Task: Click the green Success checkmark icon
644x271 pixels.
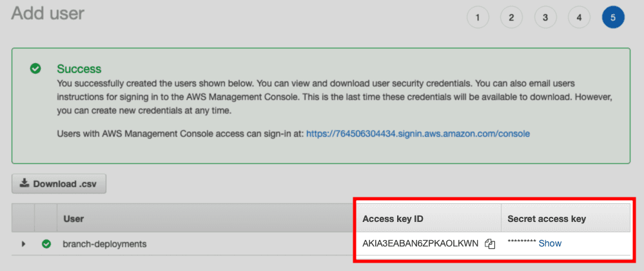Action: click(x=35, y=68)
